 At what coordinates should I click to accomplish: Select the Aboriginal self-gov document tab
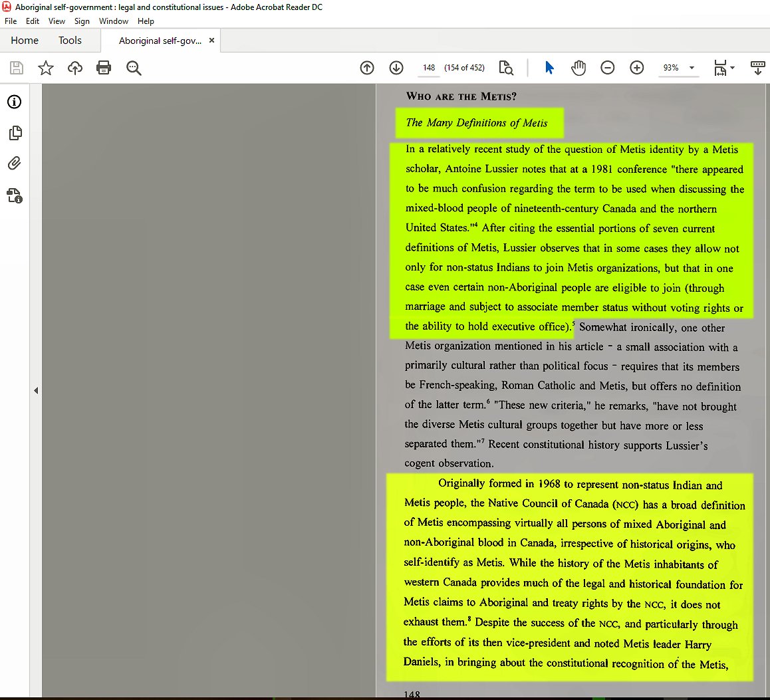[x=160, y=41]
